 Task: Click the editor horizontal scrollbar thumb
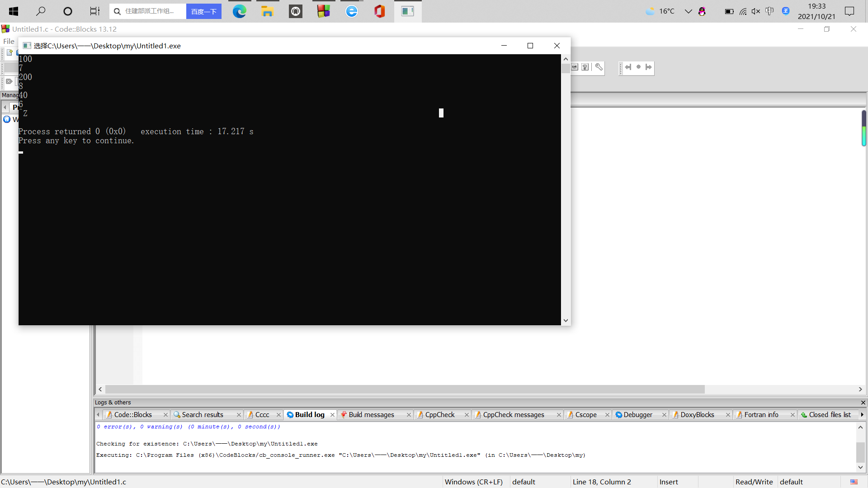pyautogui.click(x=405, y=389)
